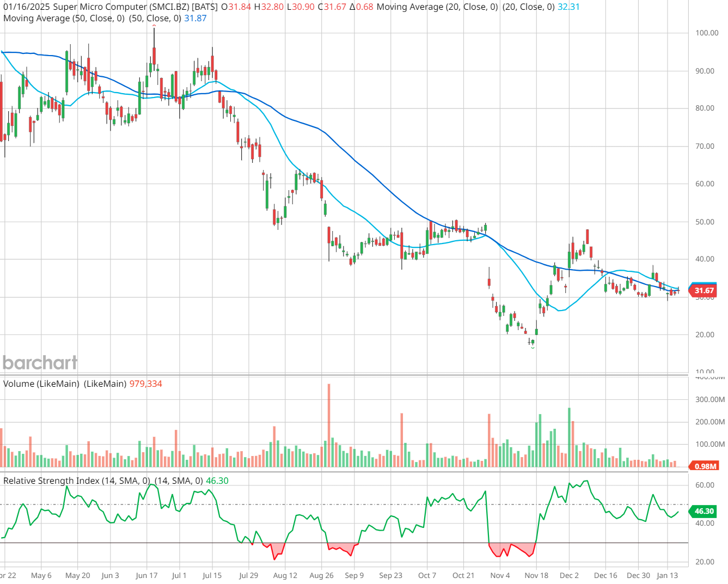Click the Sep 23 date axis label
This screenshot has width=728, height=584.
click(x=391, y=575)
